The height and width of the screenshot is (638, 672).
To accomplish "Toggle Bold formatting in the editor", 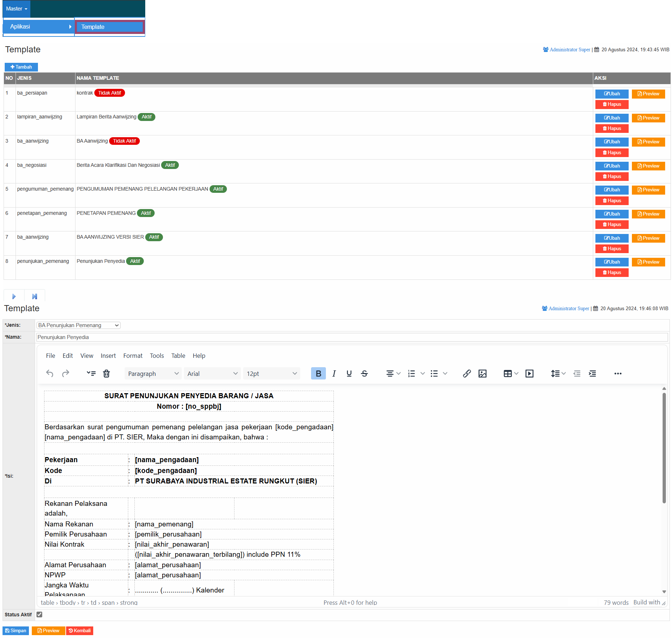I will tap(318, 373).
